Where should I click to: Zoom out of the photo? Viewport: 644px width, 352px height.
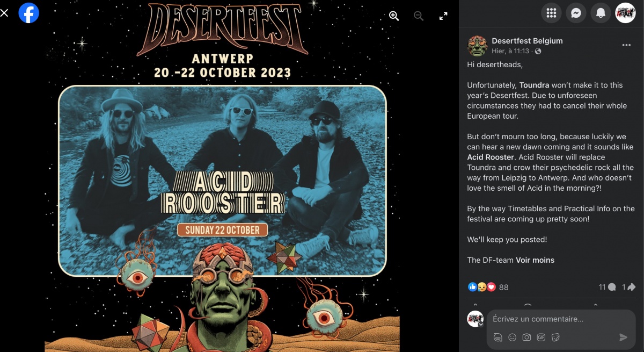click(419, 16)
